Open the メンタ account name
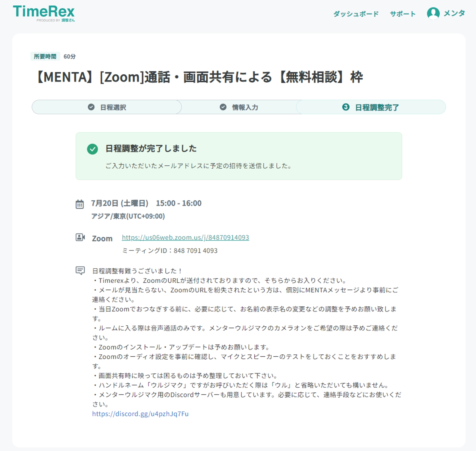The width and height of the screenshot is (476, 451). click(x=454, y=13)
